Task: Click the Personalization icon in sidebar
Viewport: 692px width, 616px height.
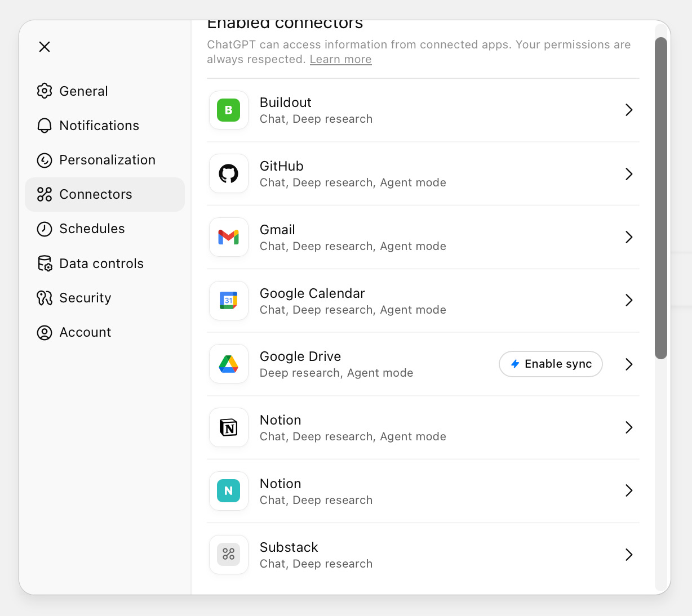Action: [x=45, y=160]
